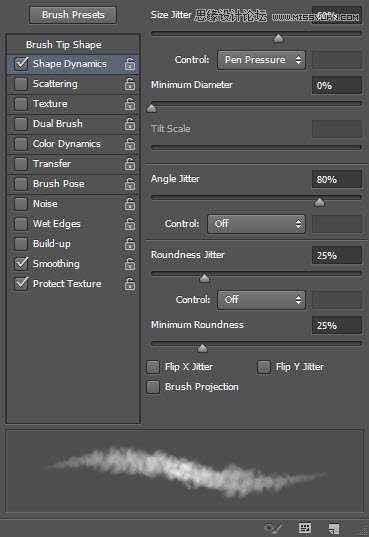
Task: Toggle the lock icon for Wet Edges
Action: click(130, 224)
